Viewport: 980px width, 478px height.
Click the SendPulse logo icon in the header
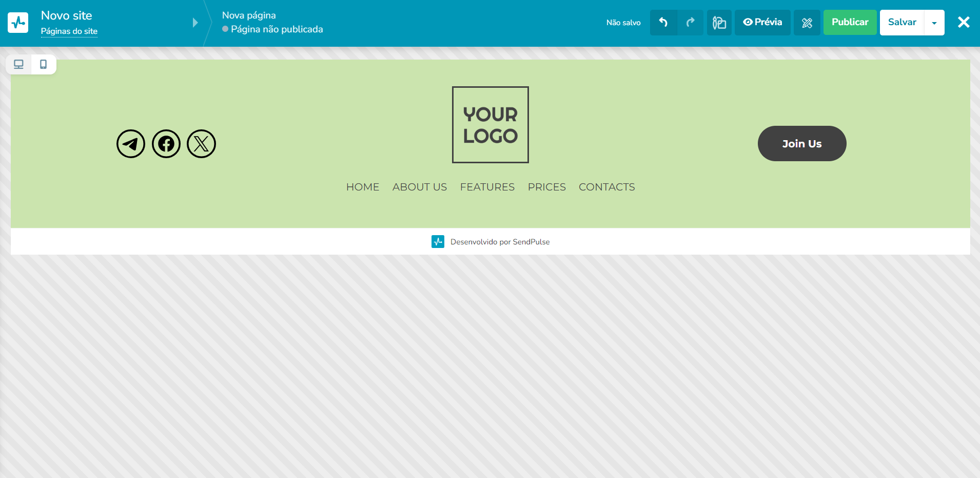tap(18, 23)
